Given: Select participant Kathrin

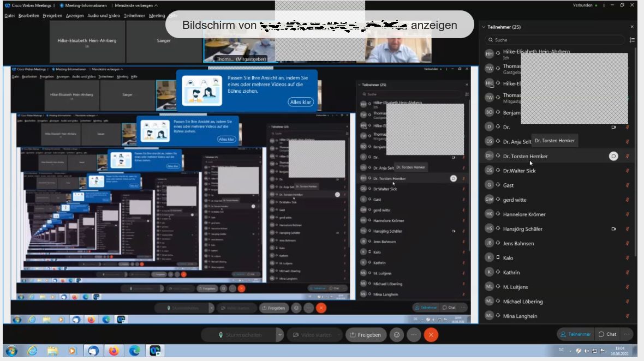Looking at the screenshot, I should click(x=557, y=273).
